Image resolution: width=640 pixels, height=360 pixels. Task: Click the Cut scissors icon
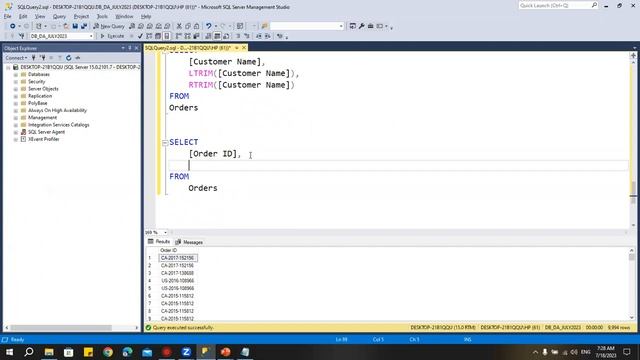(x=179, y=26)
